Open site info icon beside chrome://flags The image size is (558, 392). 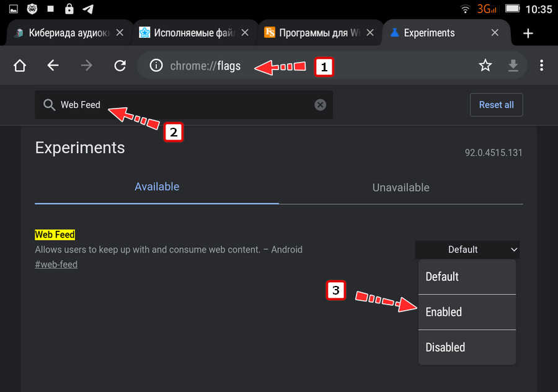tap(156, 66)
